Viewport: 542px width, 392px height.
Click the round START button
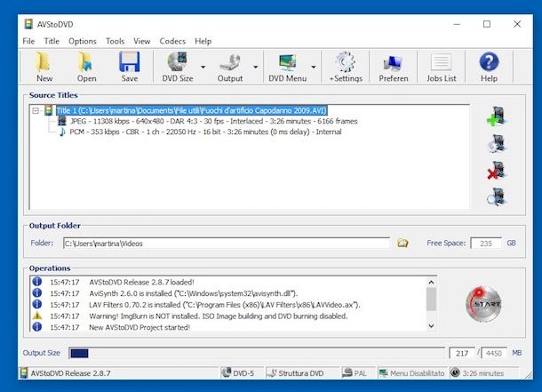484,304
